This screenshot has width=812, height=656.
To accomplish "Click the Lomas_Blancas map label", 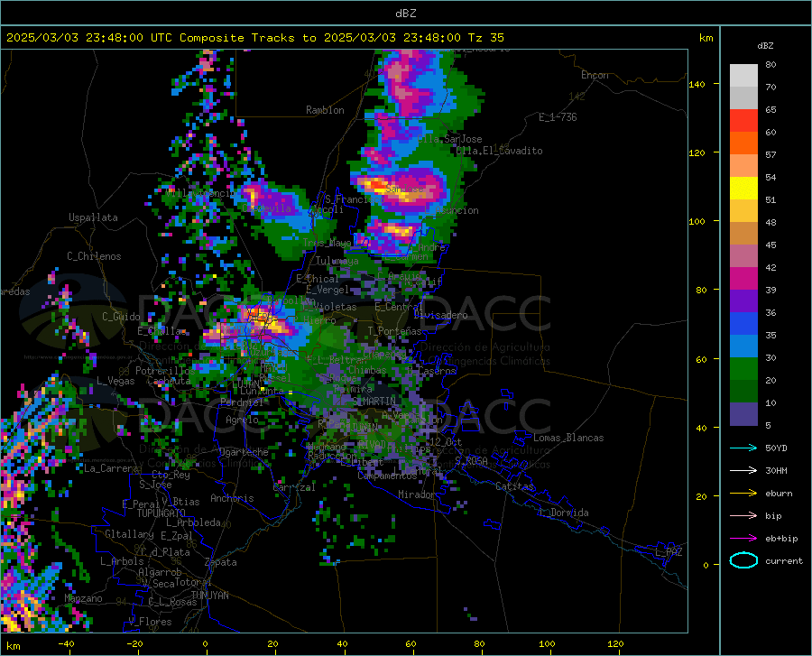I will (x=568, y=438).
